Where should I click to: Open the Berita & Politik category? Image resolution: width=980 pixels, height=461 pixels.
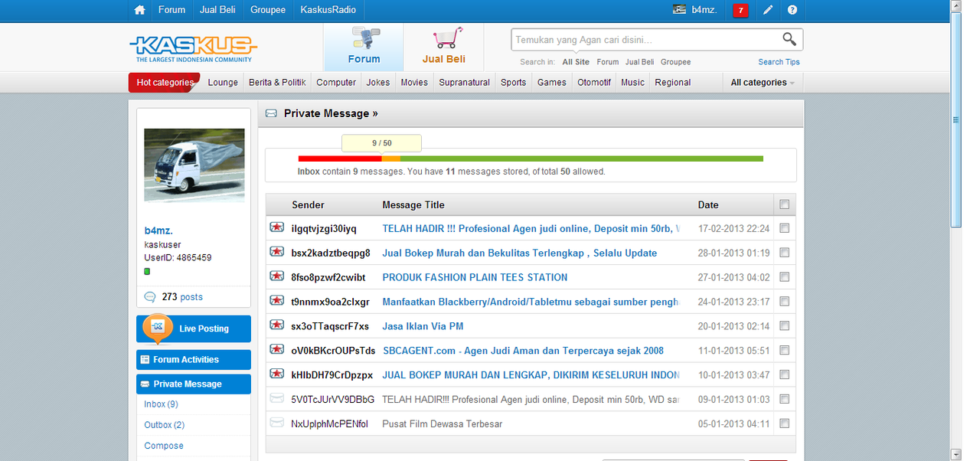[277, 82]
